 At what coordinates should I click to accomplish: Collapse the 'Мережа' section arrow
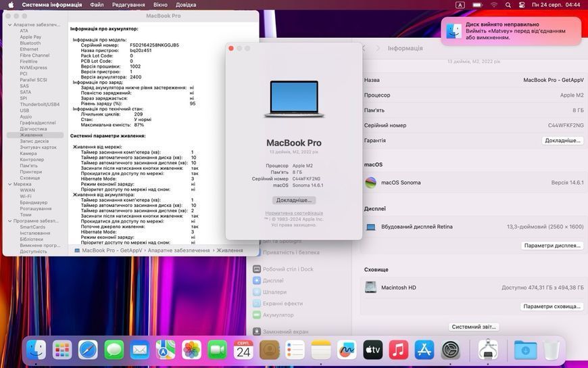[9, 185]
